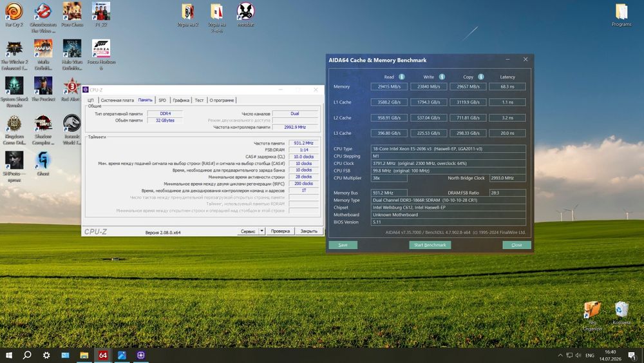The height and width of the screenshot is (363, 644).
Task: Open the Графика tab in CPU-Z
Action: [181, 100]
